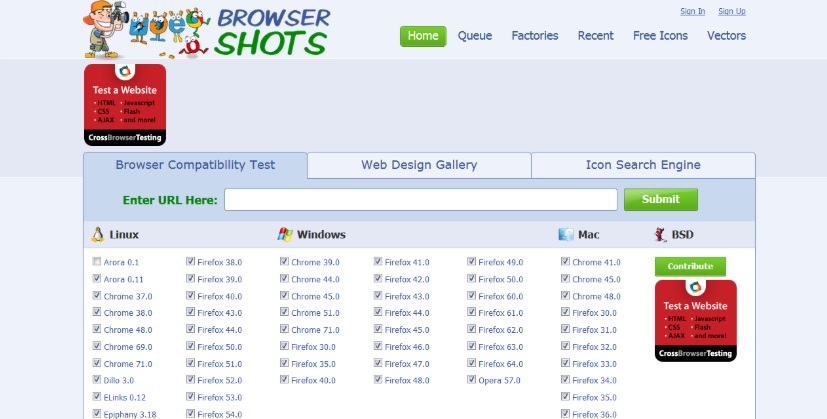Image resolution: width=827 pixels, height=419 pixels.
Task: Open the Vectors page
Action: click(x=726, y=36)
